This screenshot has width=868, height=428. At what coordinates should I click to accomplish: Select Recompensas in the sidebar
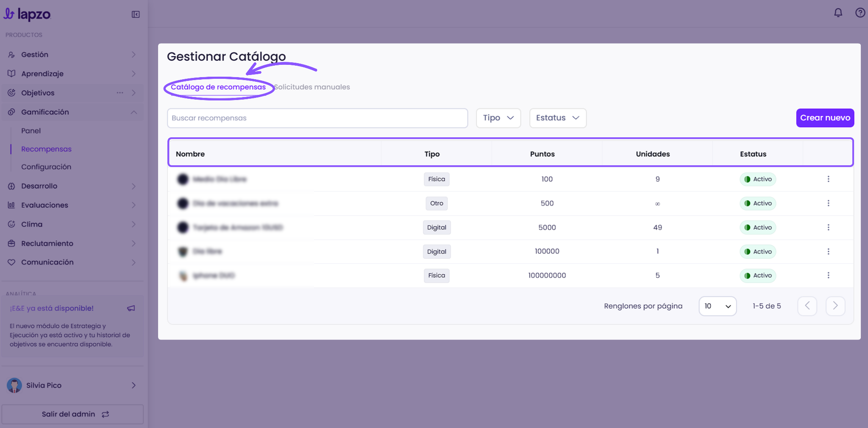pyautogui.click(x=46, y=149)
